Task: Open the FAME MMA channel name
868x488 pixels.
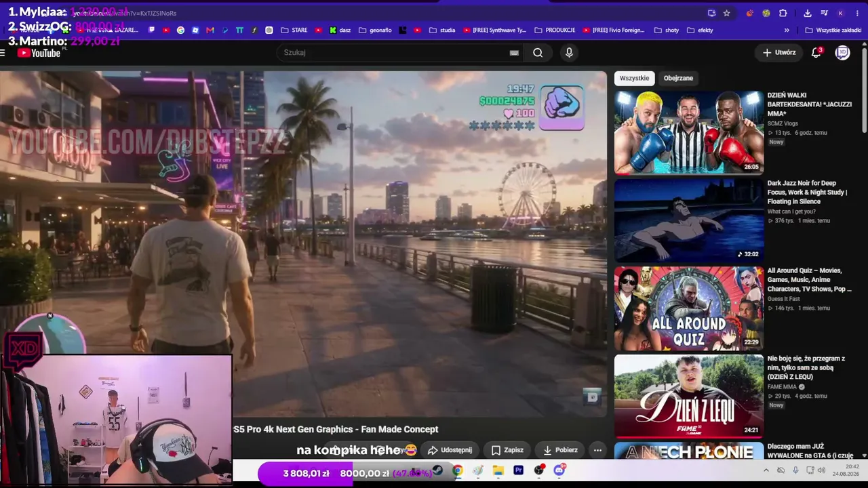Action: 782,387
